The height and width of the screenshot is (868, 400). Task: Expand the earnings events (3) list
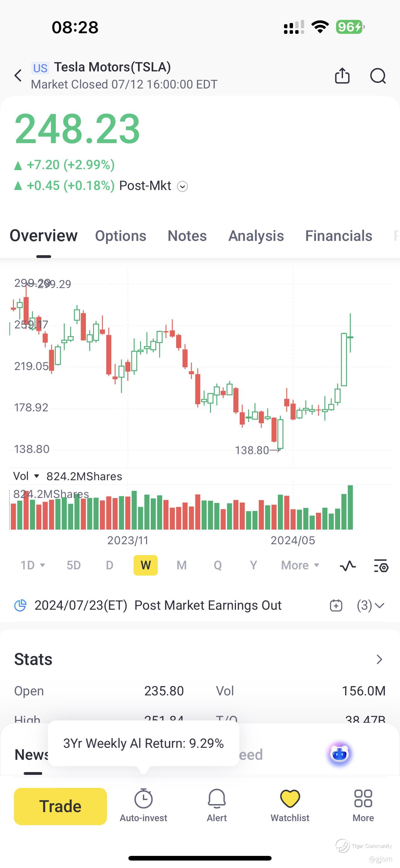click(x=371, y=605)
